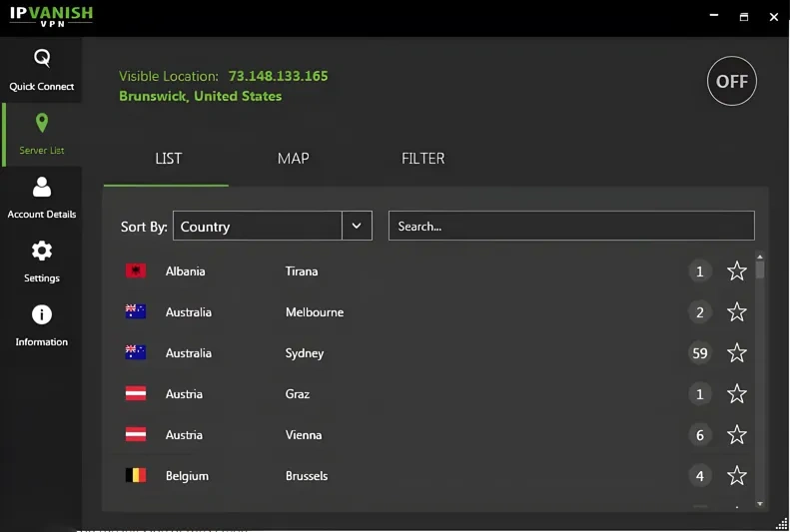Select the Melbourne city name

point(315,312)
